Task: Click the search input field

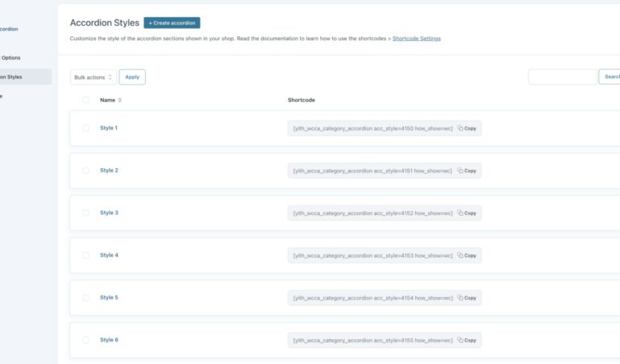Action: tap(562, 77)
